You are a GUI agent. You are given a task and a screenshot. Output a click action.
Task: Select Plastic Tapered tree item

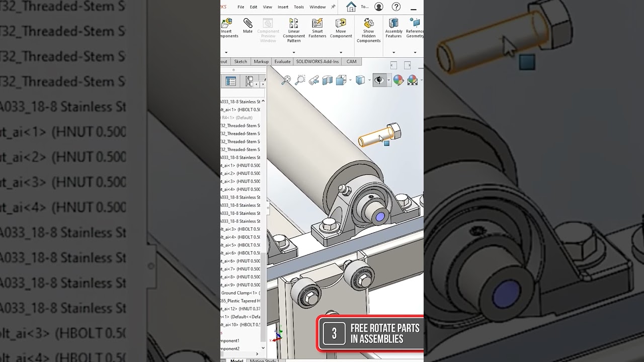(x=240, y=301)
